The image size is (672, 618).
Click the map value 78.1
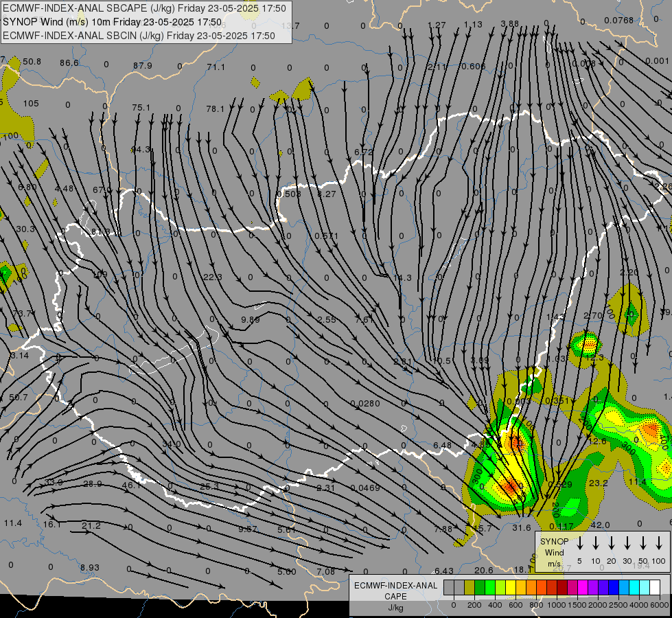(x=215, y=109)
